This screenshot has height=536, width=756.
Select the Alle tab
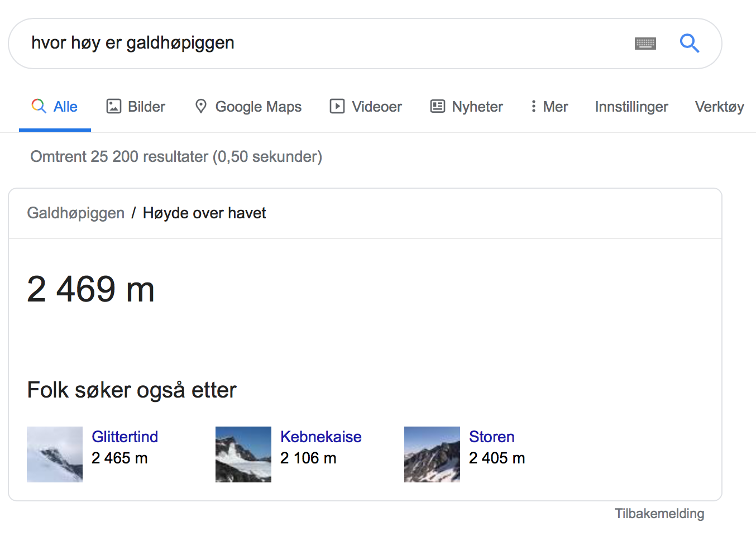click(x=65, y=107)
